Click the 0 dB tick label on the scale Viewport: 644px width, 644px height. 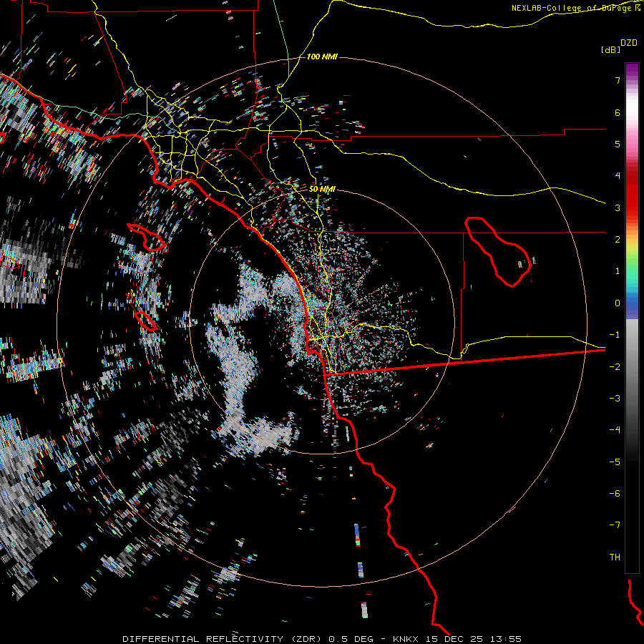618,303
